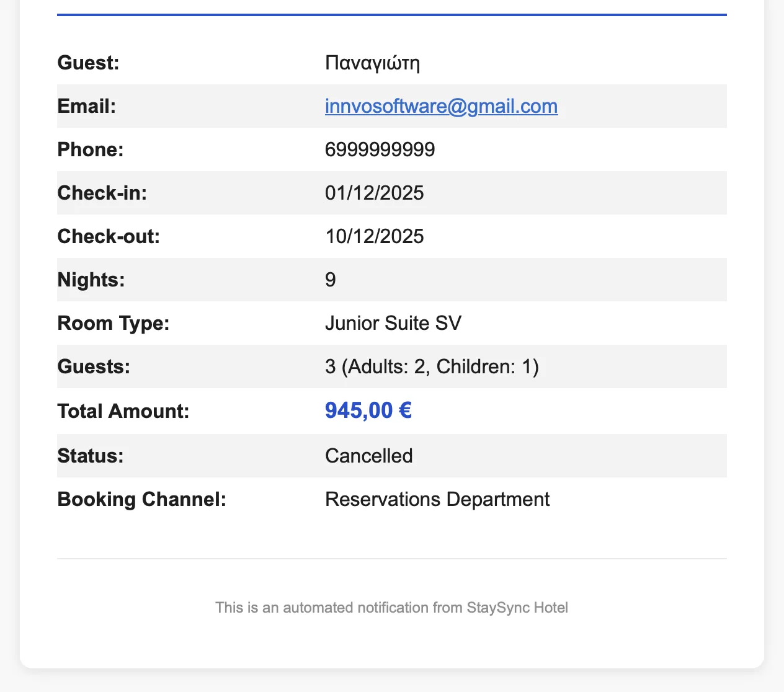Click the phone number 6999999999
This screenshot has width=784, height=692.
pyautogui.click(x=380, y=149)
